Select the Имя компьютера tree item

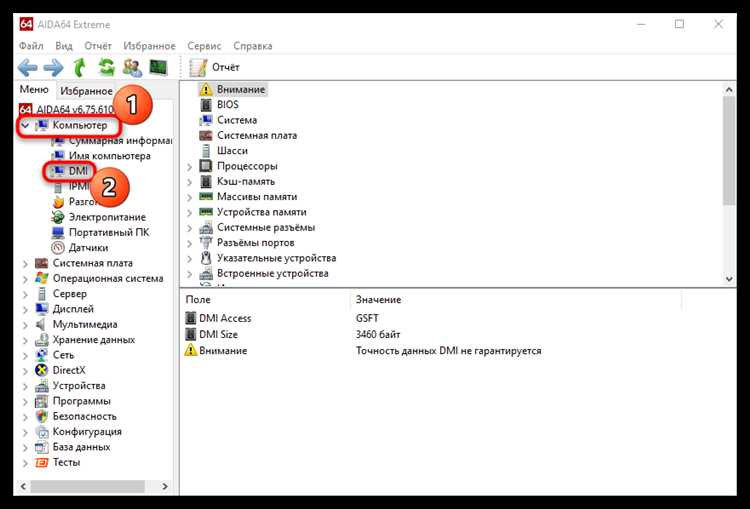click(109, 156)
